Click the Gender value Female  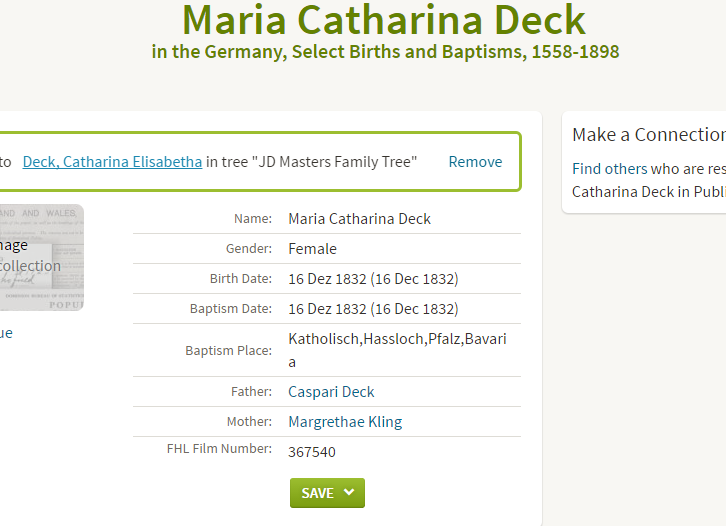pos(312,249)
